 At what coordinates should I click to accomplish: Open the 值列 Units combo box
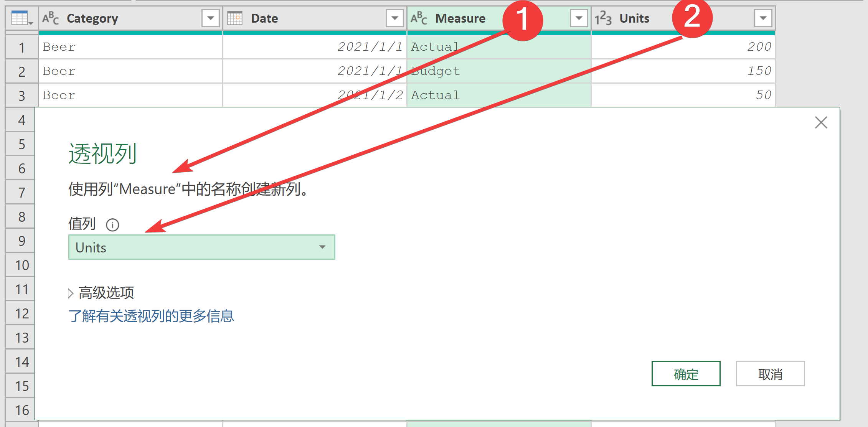tap(201, 247)
